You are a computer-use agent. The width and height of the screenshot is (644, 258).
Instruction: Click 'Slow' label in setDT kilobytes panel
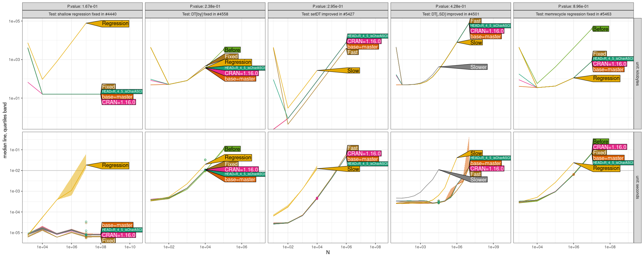coord(353,71)
